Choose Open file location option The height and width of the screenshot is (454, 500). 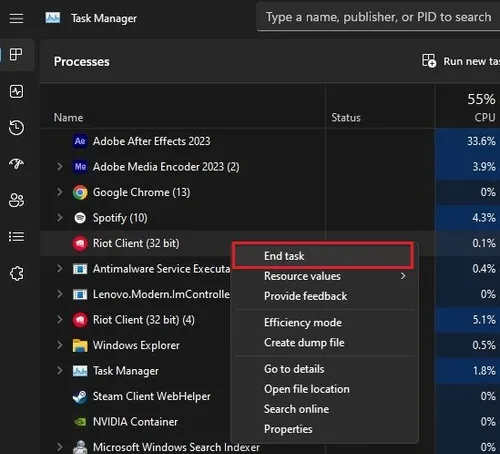point(324,389)
